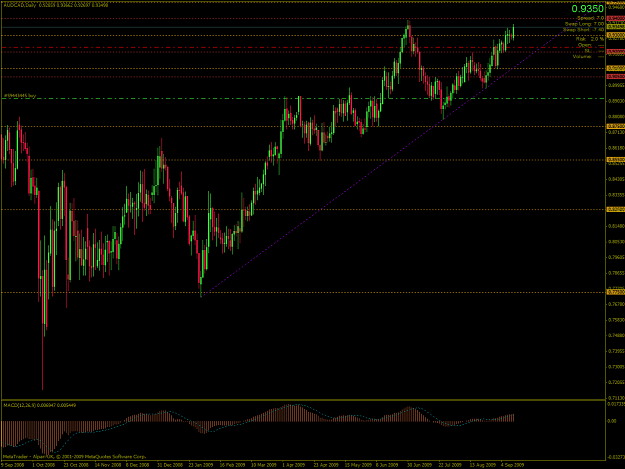Click the '31 Dec 2008' date label
625x469 pixels.
point(170,465)
